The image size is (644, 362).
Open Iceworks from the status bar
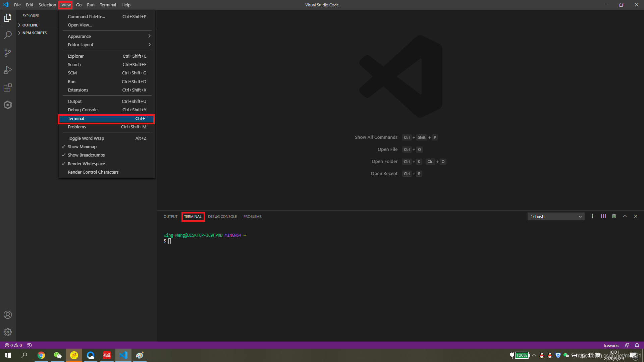[x=611, y=345]
